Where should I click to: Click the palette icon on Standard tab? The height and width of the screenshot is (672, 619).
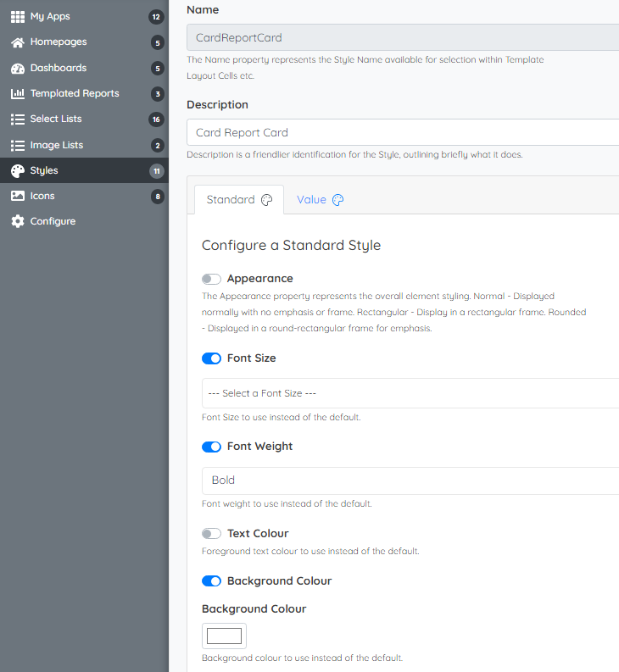[267, 200]
